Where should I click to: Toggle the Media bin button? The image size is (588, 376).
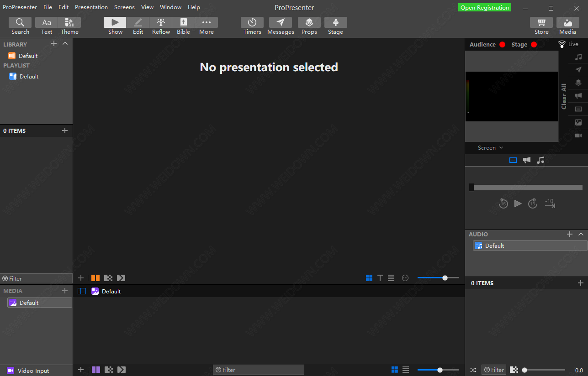[x=567, y=26]
